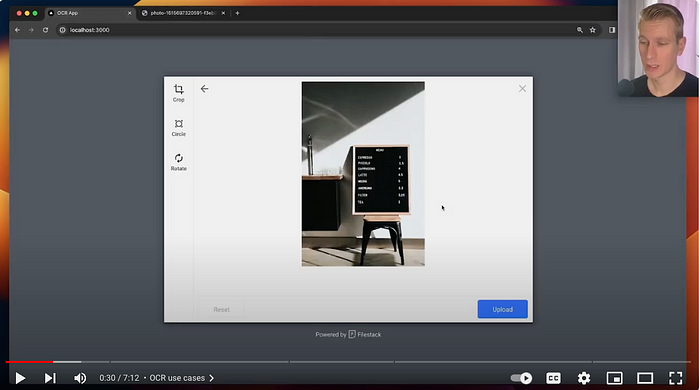Close the OCR App browser tab

129,13
